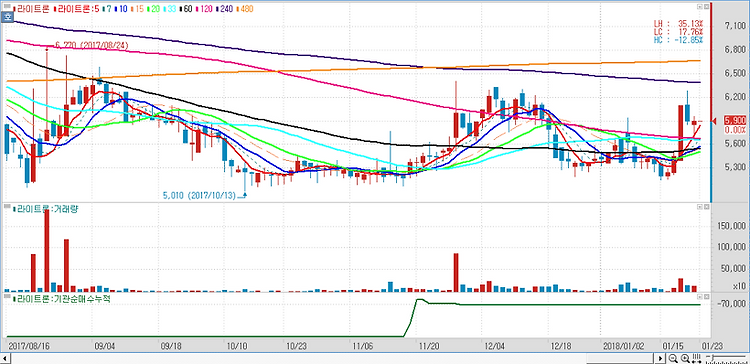Click the 6,500 price axis label

(x=734, y=73)
